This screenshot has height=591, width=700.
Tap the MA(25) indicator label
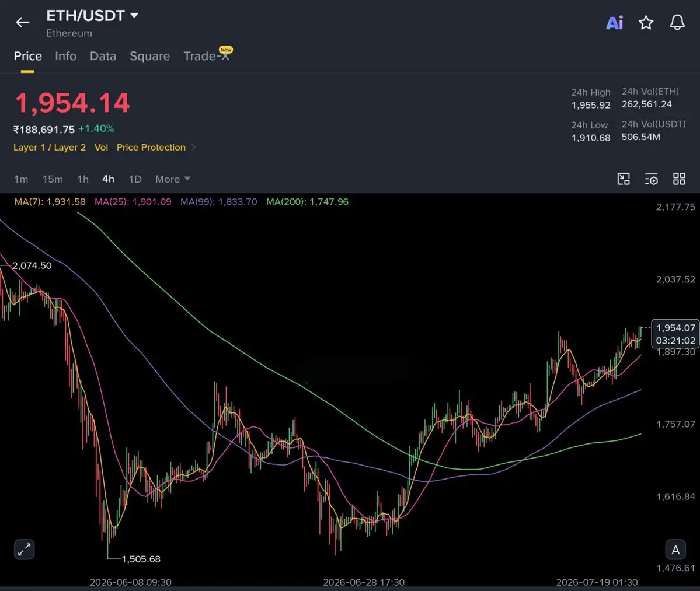tap(133, 202)
